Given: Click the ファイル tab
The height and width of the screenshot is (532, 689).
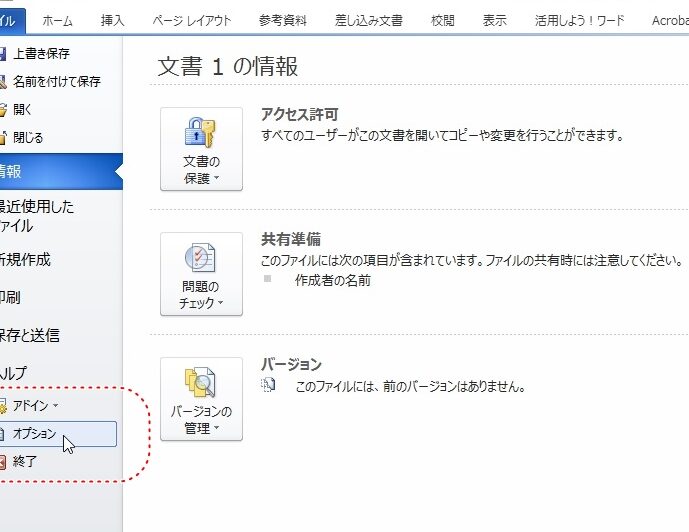Looking at the screenshot, I should 12,21.
